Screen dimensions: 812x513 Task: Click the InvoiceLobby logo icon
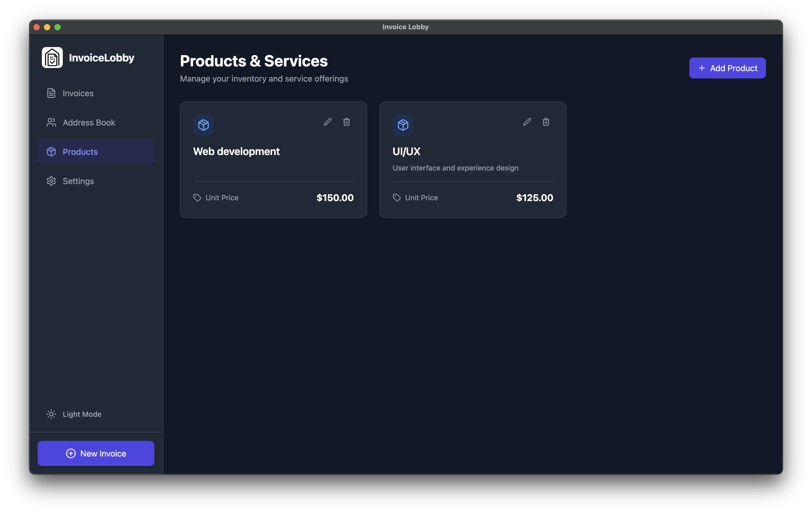(x=52, y=57)
